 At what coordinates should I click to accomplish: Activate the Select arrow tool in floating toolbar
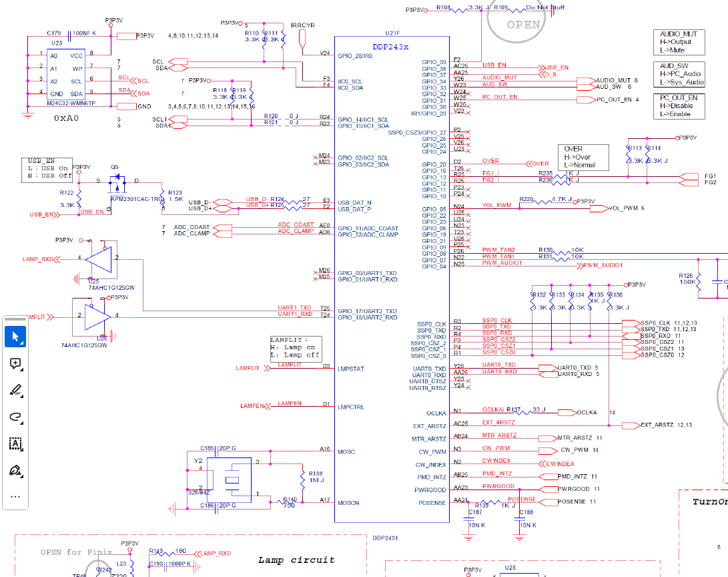[x=15, y=337]
